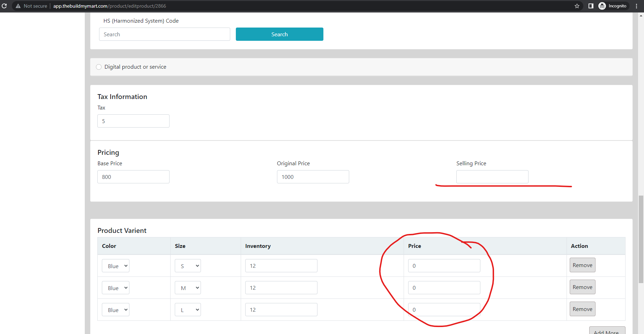The height and width of the screenshot is (334, 644).
Task: Click the Product Varient heading
Action: (122, 230)
